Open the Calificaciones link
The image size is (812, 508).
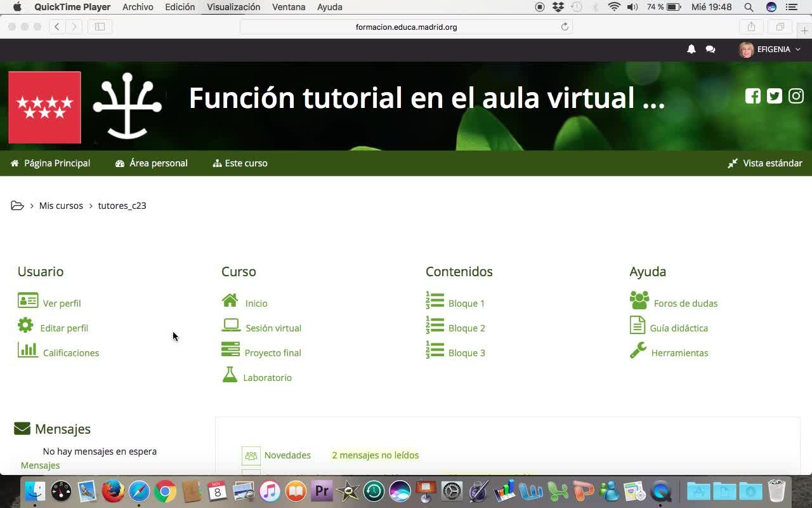point(71,353)
